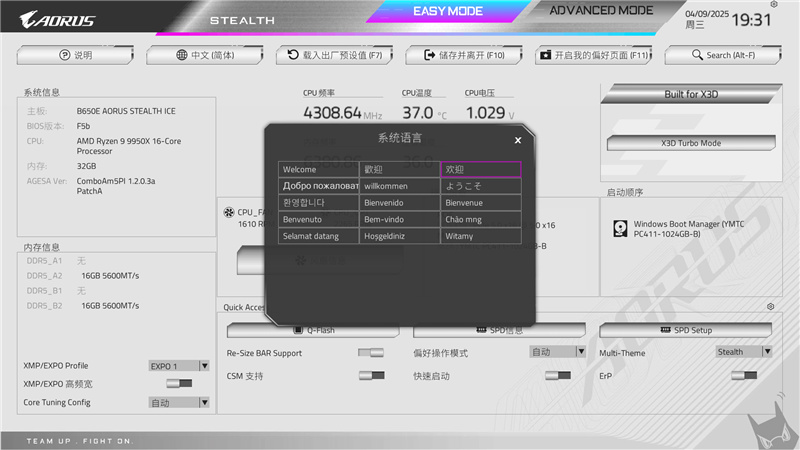Click the CPU temperature 37.0 value
The image size is (800, 450).
417,112
